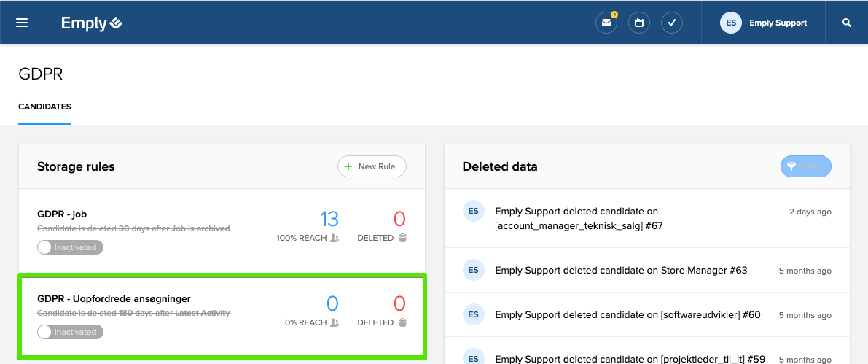Click the ES user avatar in header

point(731,23)
